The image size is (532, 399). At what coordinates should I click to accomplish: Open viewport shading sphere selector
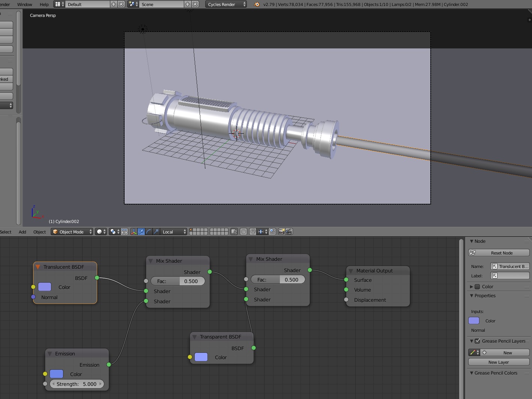coord(101,232)
